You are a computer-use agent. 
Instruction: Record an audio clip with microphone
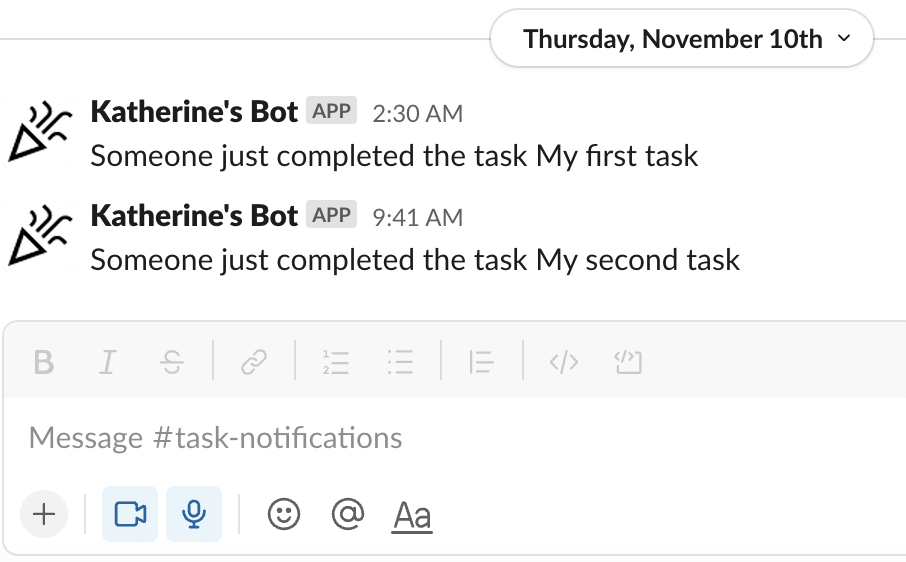pyautogui.click(x=194, y=514)
